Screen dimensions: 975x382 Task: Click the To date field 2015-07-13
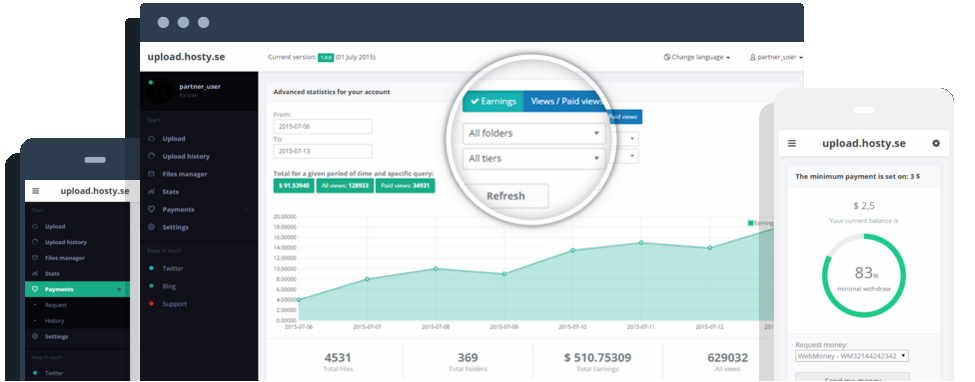click(323, 151)
